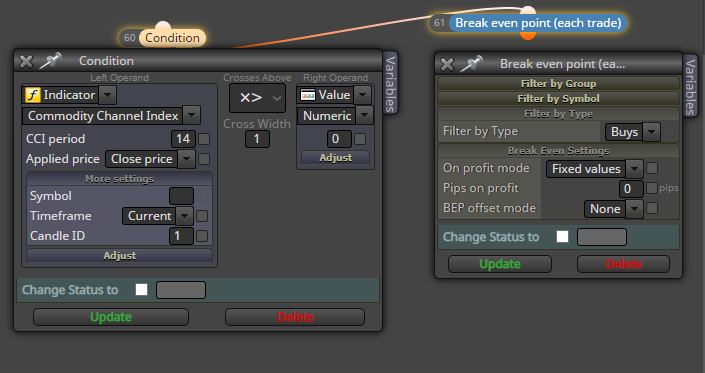The image size is (705, 373).
Task: Open Timeframe Current dropdown
Action: click(184, 216)
